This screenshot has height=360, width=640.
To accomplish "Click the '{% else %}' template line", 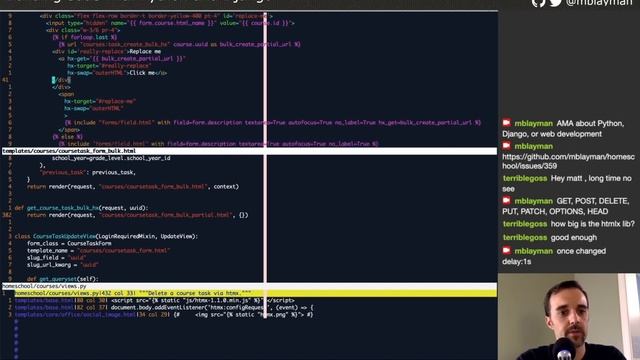I will point(67,137).
